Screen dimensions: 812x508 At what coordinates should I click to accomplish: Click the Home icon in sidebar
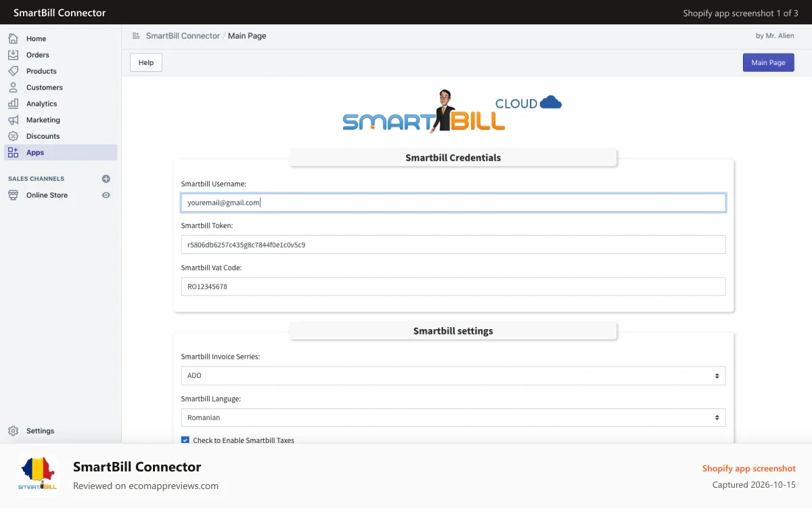pyautogui.click(x=13, y=39)
